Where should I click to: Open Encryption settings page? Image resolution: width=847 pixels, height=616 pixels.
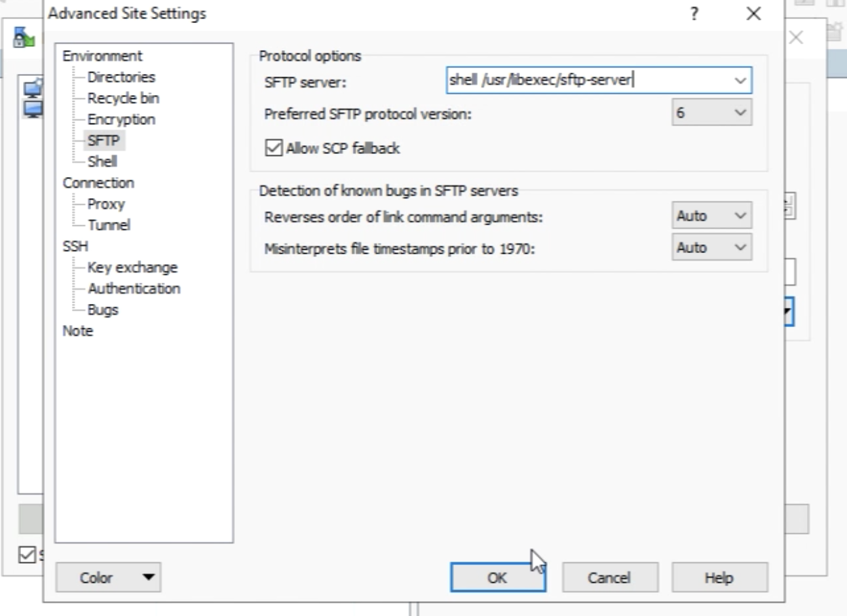[x=121, y=119]
